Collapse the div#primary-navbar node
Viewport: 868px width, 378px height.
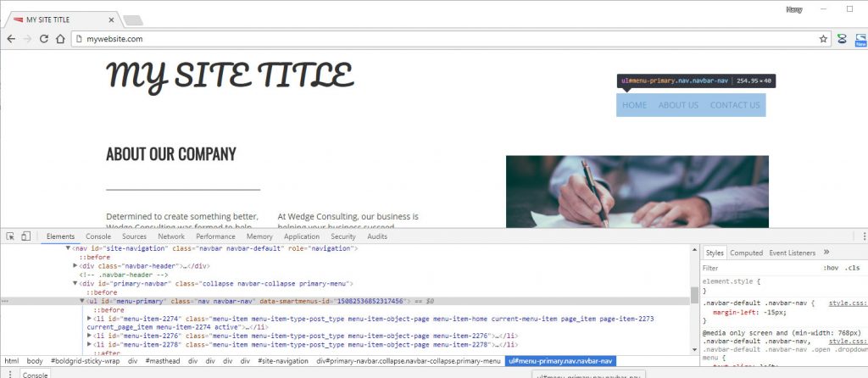click(75, 283)
